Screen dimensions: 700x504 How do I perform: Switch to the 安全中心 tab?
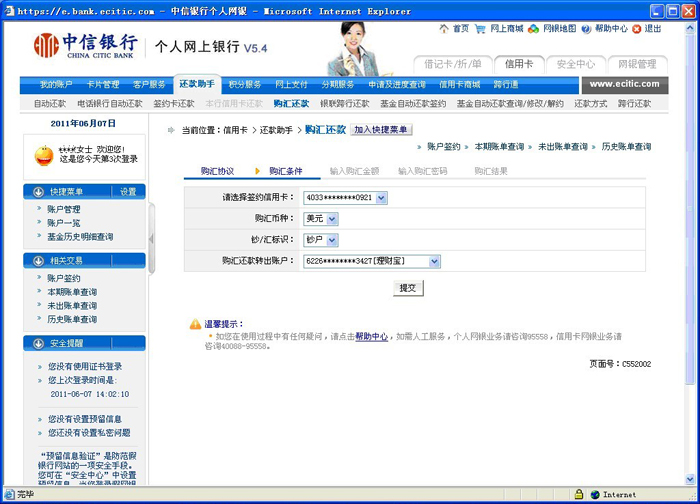click(576, 64)
